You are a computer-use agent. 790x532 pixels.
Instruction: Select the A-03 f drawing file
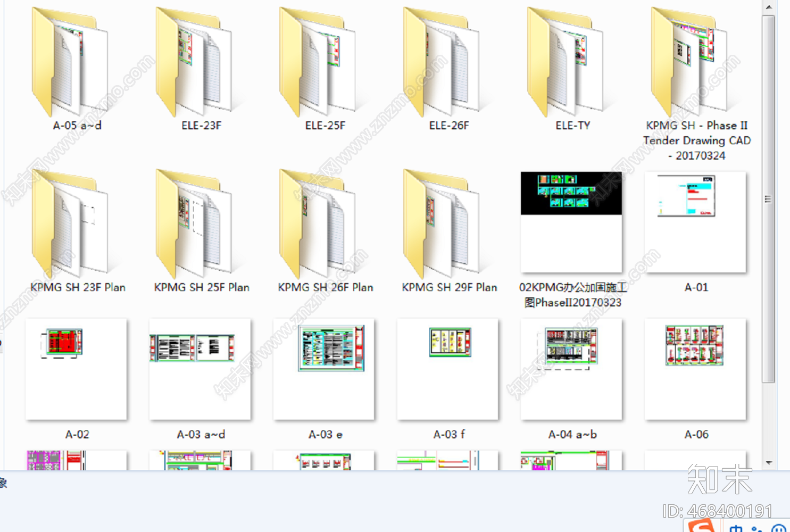[x=448, y=369]
